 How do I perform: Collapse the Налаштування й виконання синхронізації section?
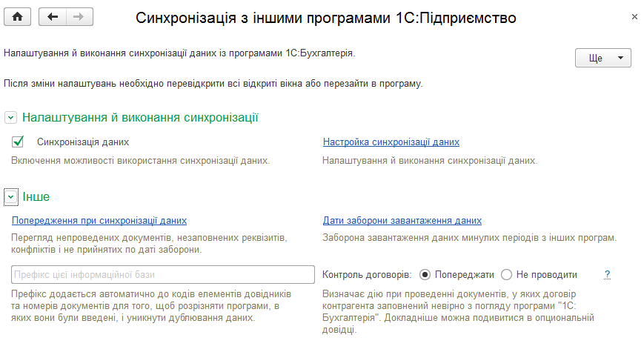(10, 118)
